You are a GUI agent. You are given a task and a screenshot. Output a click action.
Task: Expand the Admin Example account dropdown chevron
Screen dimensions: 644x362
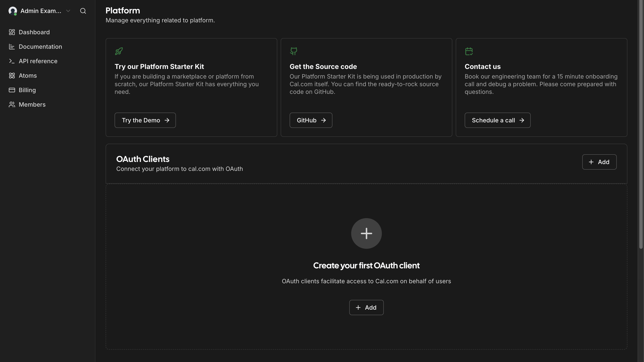[68, 11]
